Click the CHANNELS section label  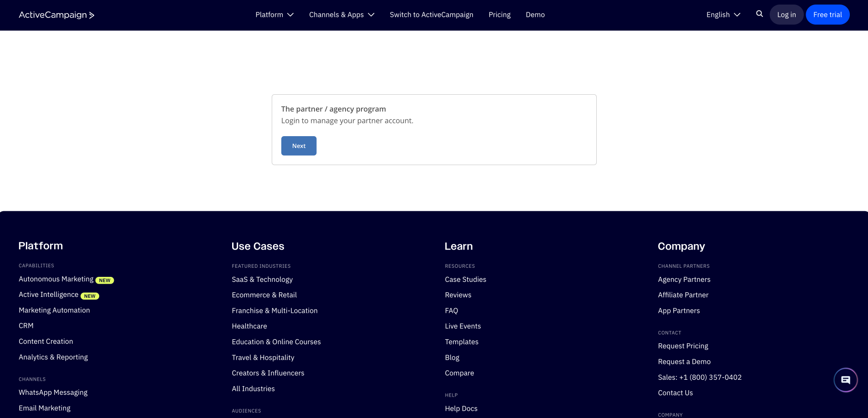[x=32, y=379]
